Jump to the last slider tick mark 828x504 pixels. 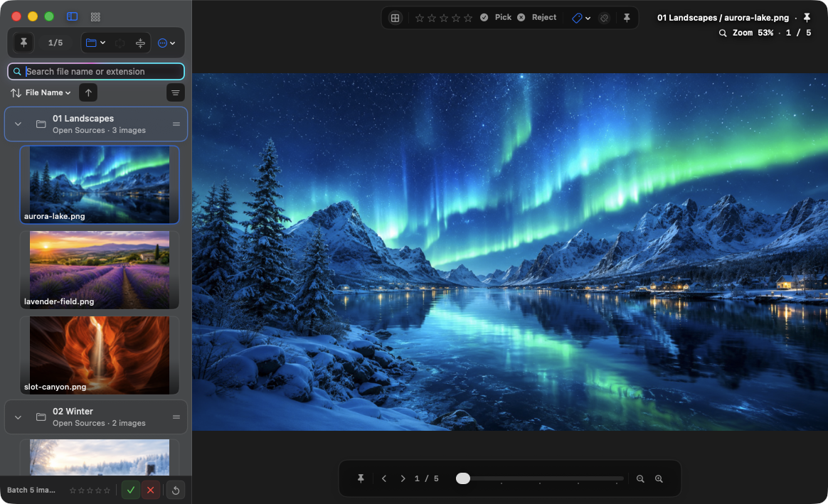click(617, 483)
